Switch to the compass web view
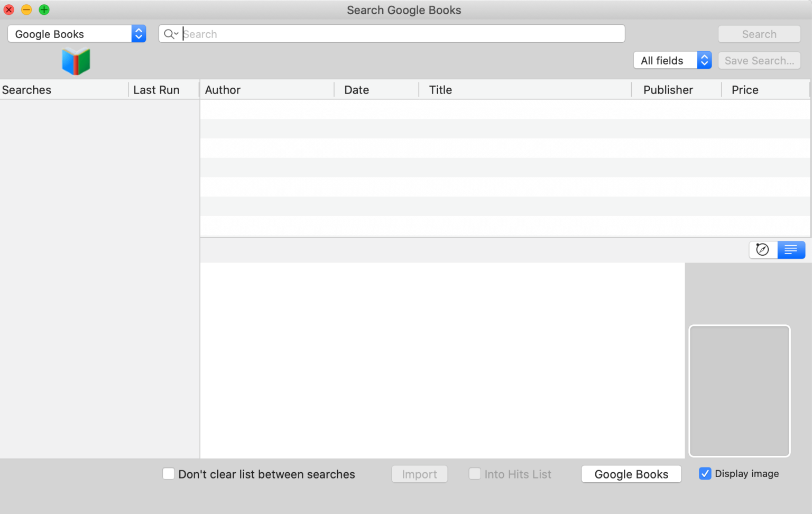 pos(763,249)
